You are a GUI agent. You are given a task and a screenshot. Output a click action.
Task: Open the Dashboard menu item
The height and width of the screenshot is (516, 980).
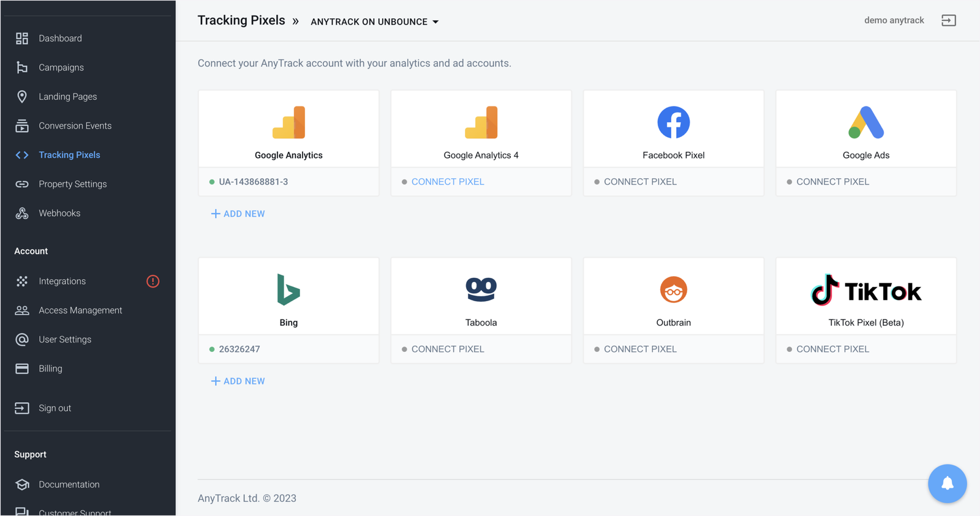coord(60,39)
